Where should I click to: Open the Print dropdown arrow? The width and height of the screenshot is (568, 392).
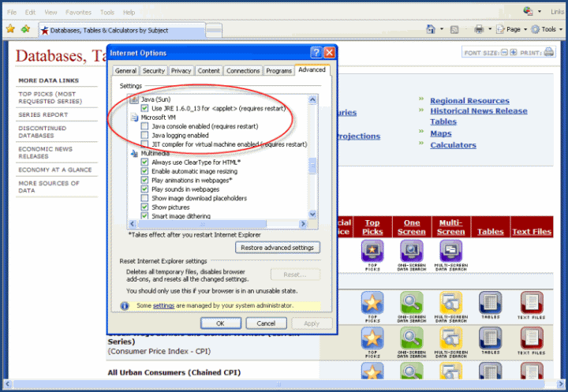tap(490, 29)
